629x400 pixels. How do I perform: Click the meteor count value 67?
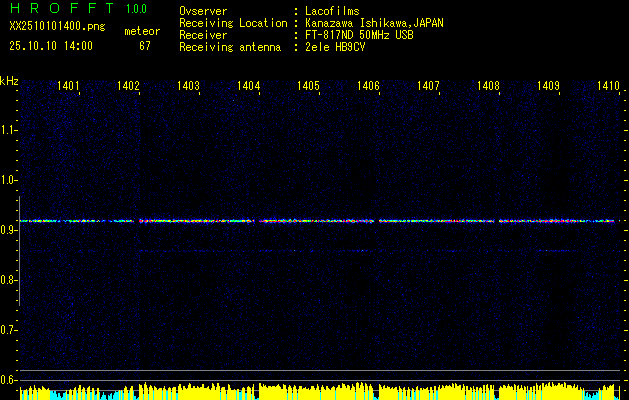[x=145, y=45]
